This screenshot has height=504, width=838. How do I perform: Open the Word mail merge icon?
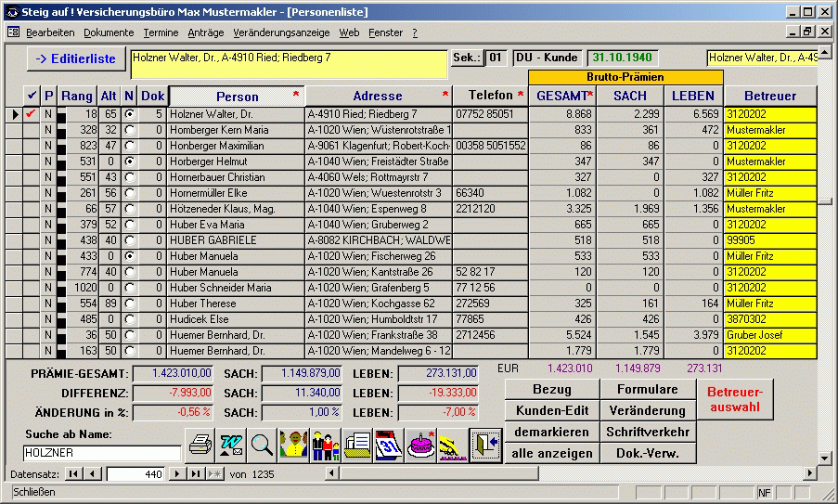(231, 446)
